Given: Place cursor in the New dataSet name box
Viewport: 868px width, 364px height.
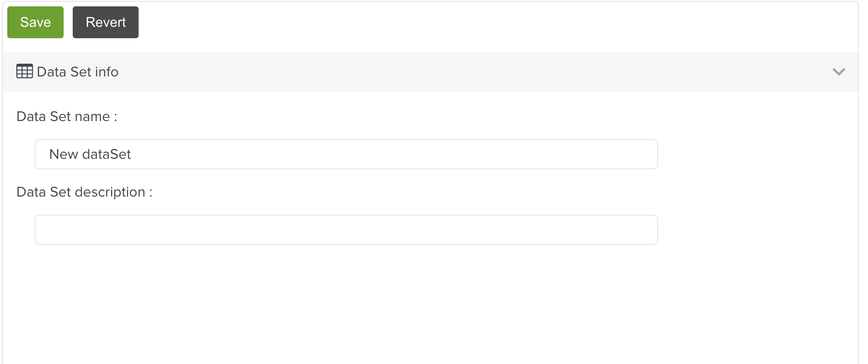Looking at the screenshot, I should 345,154.
